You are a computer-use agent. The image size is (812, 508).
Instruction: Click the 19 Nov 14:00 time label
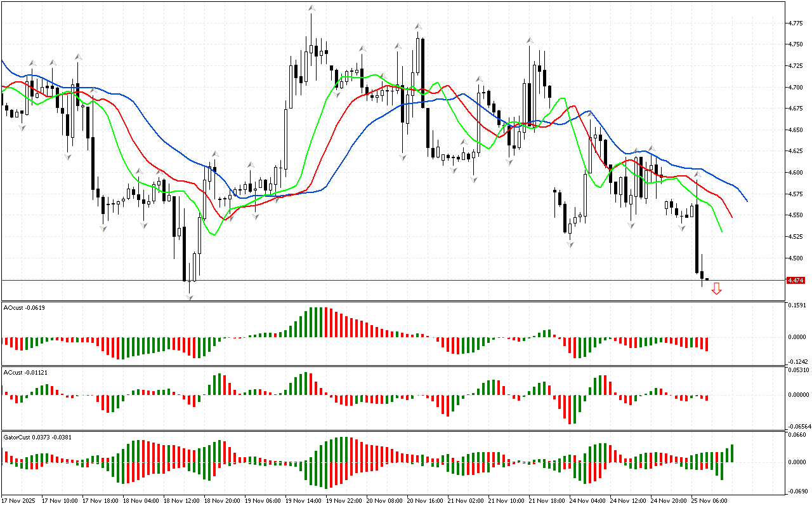[x=304, y=500]
